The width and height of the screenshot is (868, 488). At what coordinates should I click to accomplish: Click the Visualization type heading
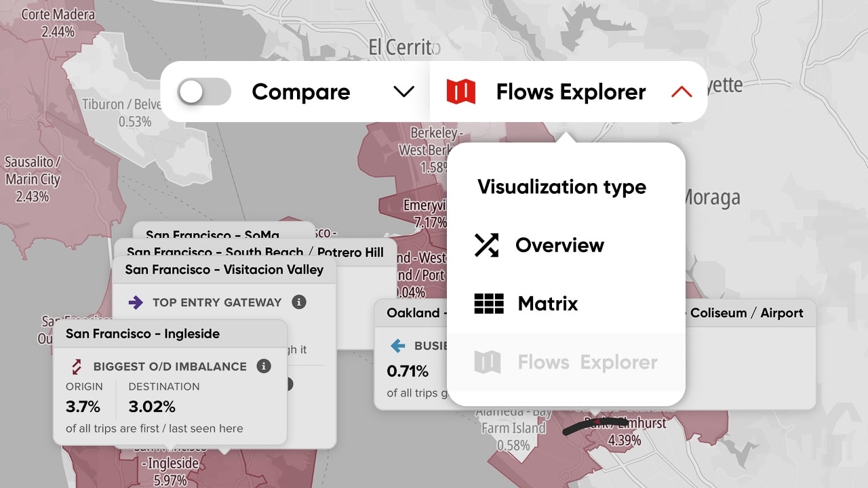coord(561,186)
